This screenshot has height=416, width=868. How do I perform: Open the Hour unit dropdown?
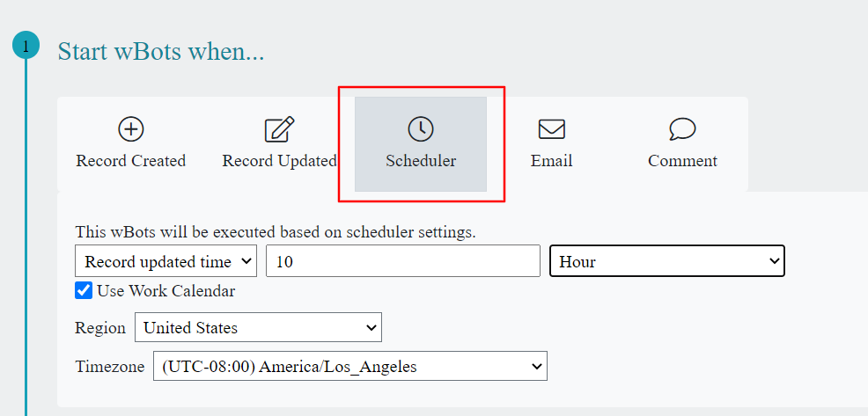tap(667, 261)
